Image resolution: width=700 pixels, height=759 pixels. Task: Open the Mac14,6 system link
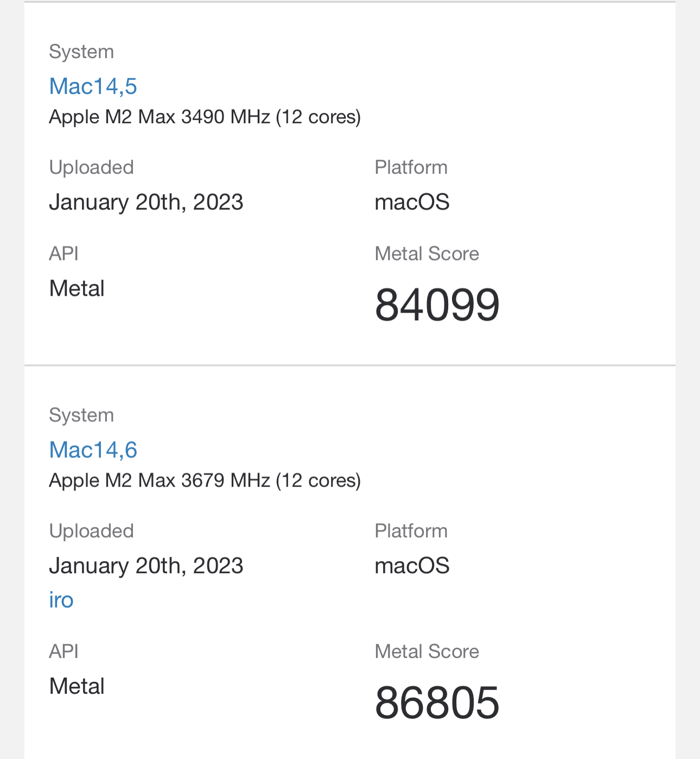[93, 450]
